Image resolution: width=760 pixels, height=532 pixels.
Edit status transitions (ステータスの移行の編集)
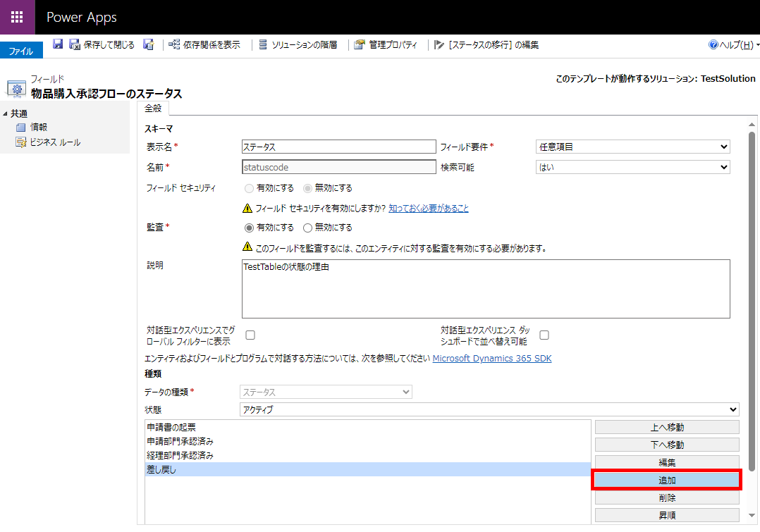(486, 44)
